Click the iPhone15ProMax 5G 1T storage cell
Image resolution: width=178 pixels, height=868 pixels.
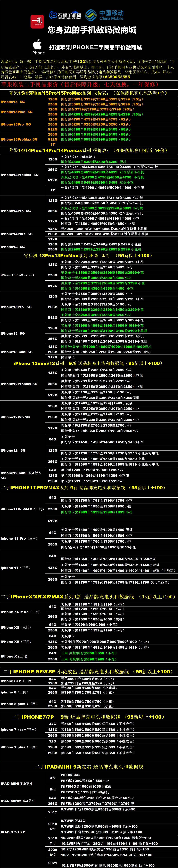pos(53,144)
